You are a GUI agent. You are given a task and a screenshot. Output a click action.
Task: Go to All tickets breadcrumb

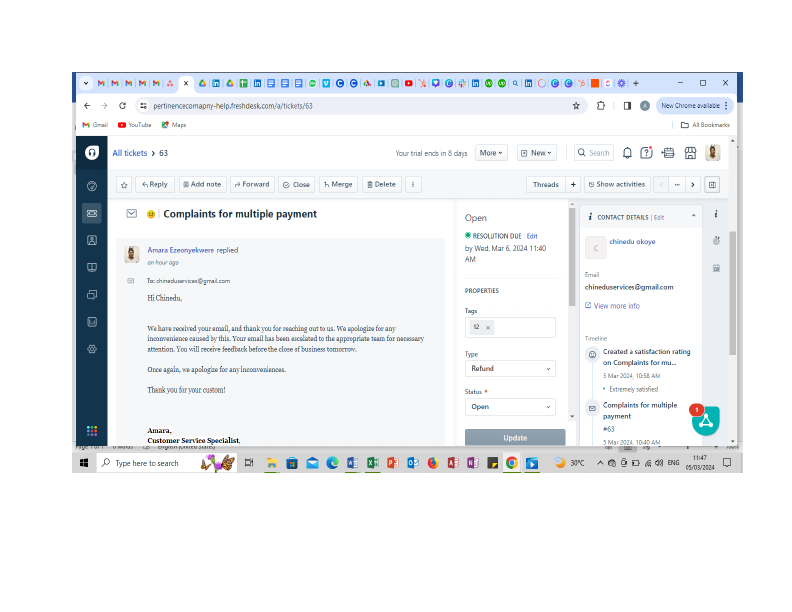[130, 153]
